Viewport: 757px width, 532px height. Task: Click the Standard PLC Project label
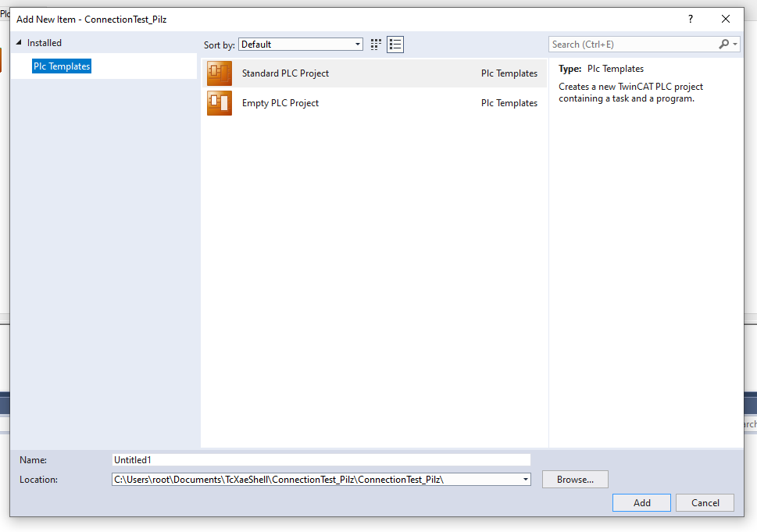pos(285,73)
